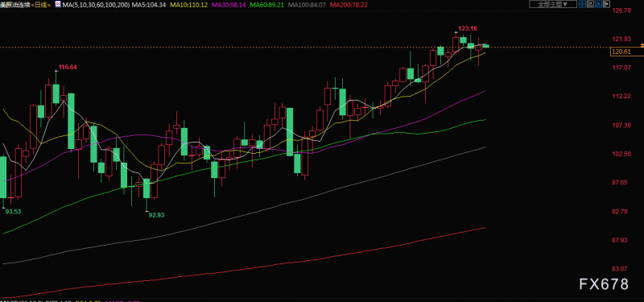
Task: Click the 123.16 high price marker
Action: [x=468, y=28]
